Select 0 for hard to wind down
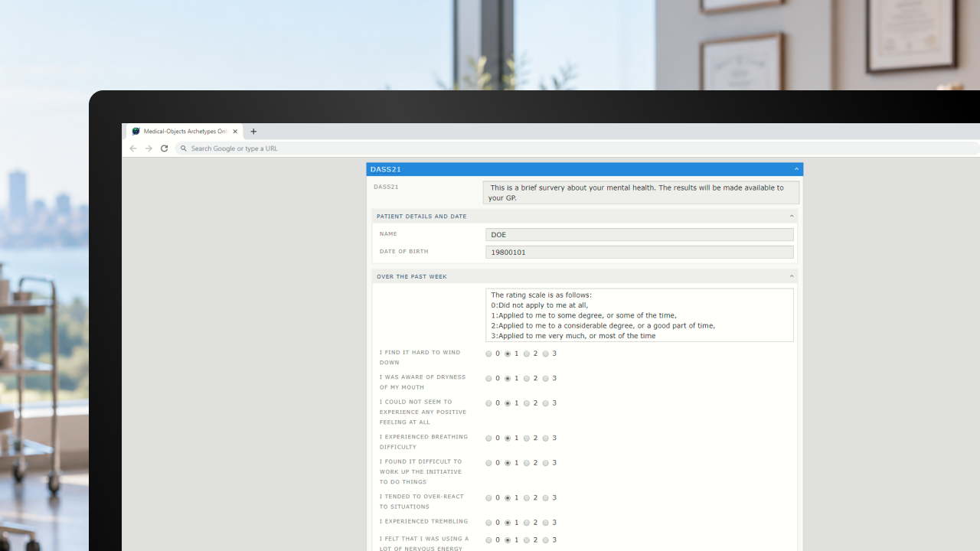Image resolution: width=980 pixels, height=551 pixels. 488,354
